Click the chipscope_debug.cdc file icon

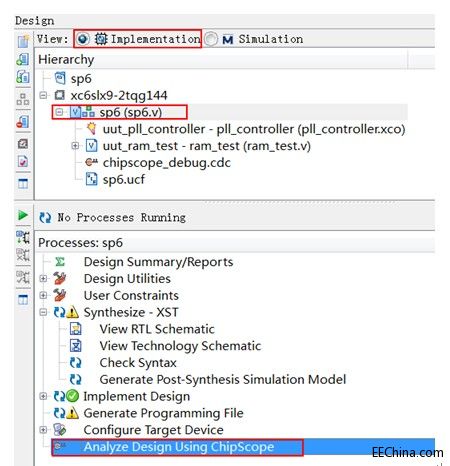click(91, 163)
